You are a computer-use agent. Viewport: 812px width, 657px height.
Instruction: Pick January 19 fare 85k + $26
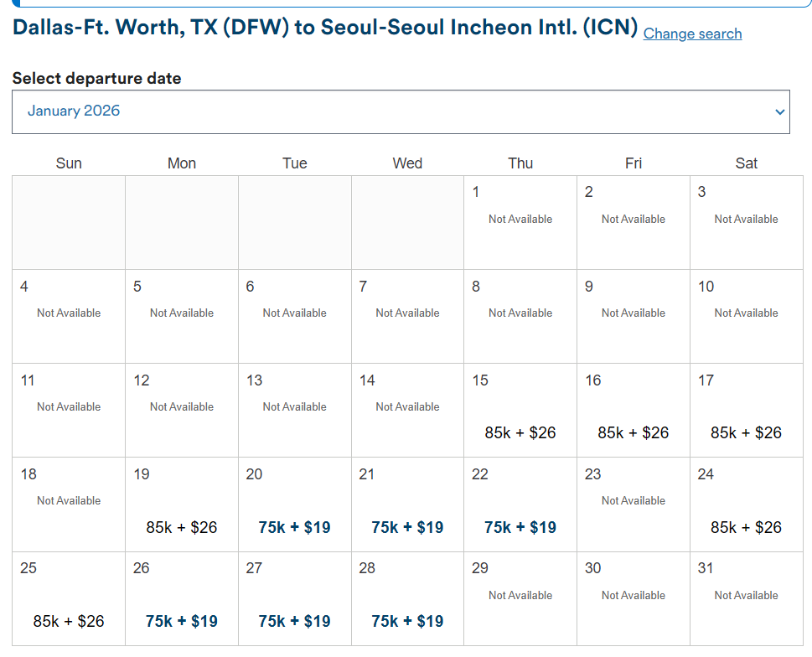pos(181,527)
